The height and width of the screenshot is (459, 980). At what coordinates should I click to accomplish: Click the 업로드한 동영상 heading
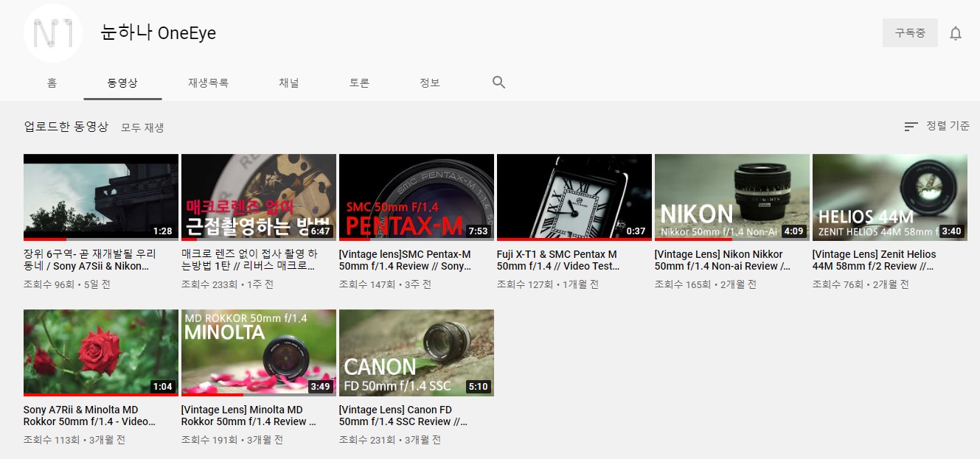pos(66,127)
